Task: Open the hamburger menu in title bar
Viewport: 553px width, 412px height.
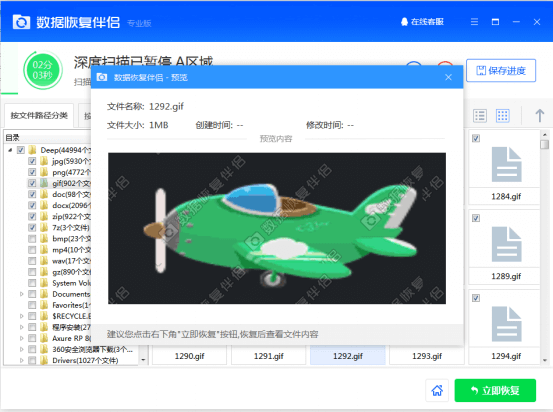Action: 474,22
